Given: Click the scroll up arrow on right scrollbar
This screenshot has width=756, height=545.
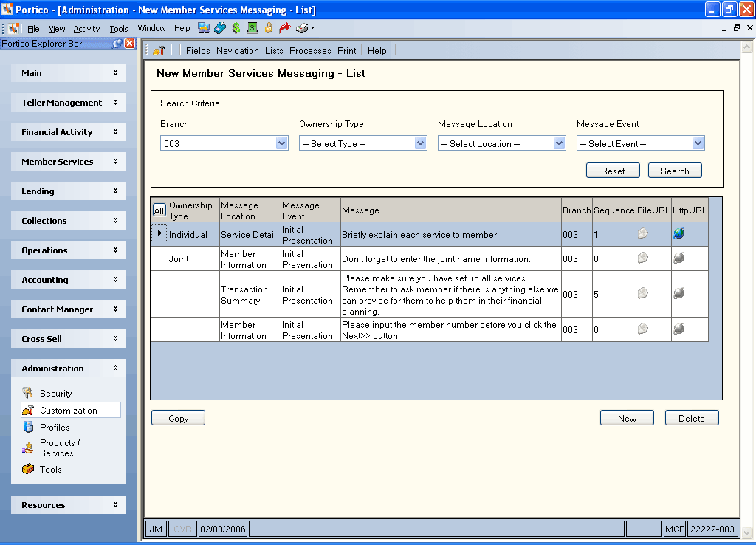Looking at the screenshot, I should [x=746, y=47].
